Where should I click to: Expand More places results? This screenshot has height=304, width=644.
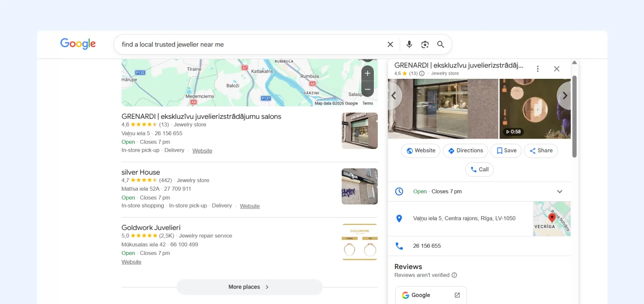click(250, 287)
